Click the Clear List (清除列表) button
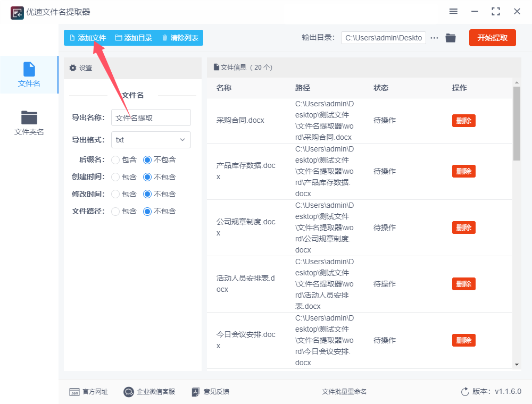Image resolution: width=532 pixels, height=404 pixels. click(x=180, y=38)
